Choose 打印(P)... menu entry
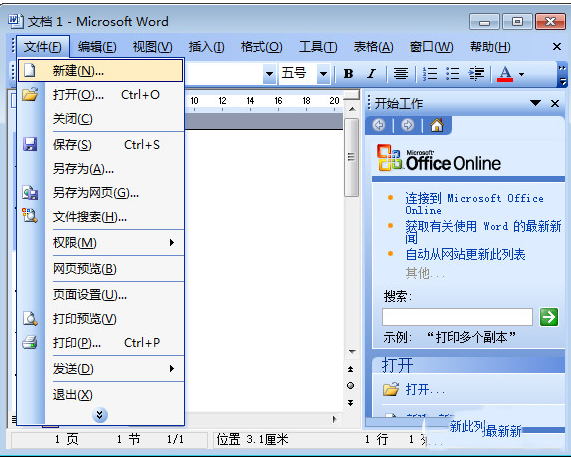The image size is (571, 457). pyautogui.click(x=101, y=343)
